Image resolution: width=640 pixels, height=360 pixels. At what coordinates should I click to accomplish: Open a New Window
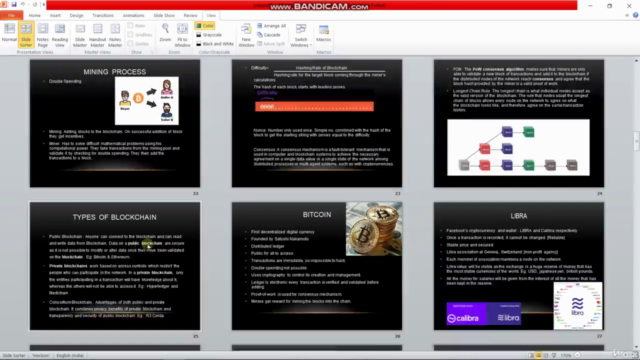point(246,35)
